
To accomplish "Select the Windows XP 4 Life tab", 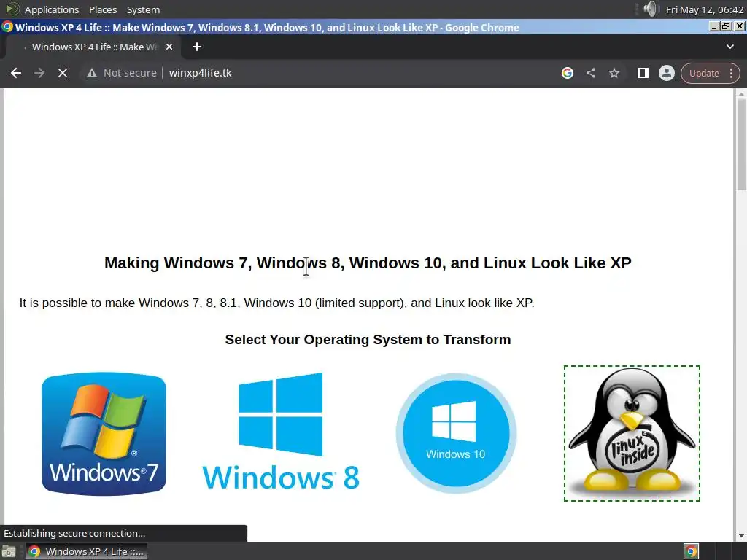I will tap(93, 47).
